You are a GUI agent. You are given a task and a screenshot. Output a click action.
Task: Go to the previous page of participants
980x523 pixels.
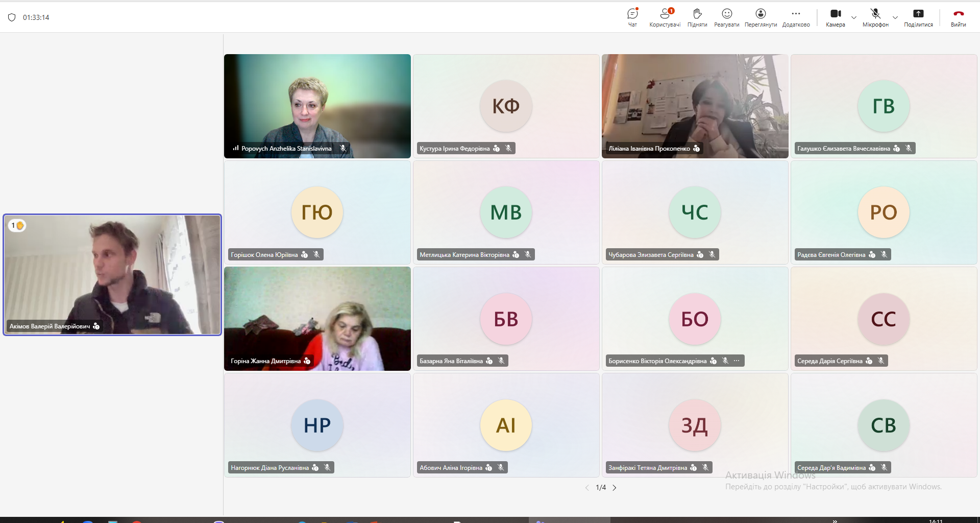pyautogui.click(x=587, y=488)
